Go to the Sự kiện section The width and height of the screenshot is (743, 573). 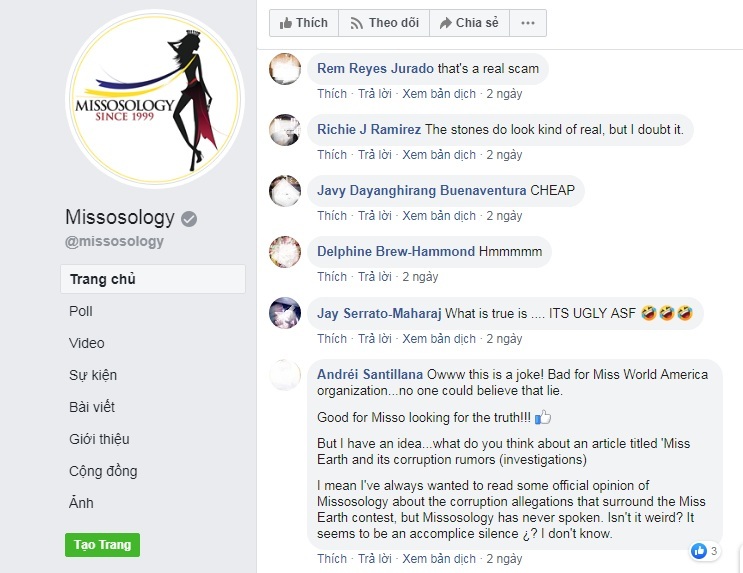[93, 375]
